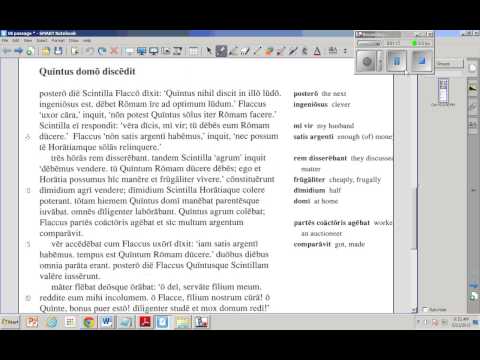Screen dimensions: 480x360
Task: Expand the recorder record options arrow
Action: pyautogui.click(x=381, y=61)
